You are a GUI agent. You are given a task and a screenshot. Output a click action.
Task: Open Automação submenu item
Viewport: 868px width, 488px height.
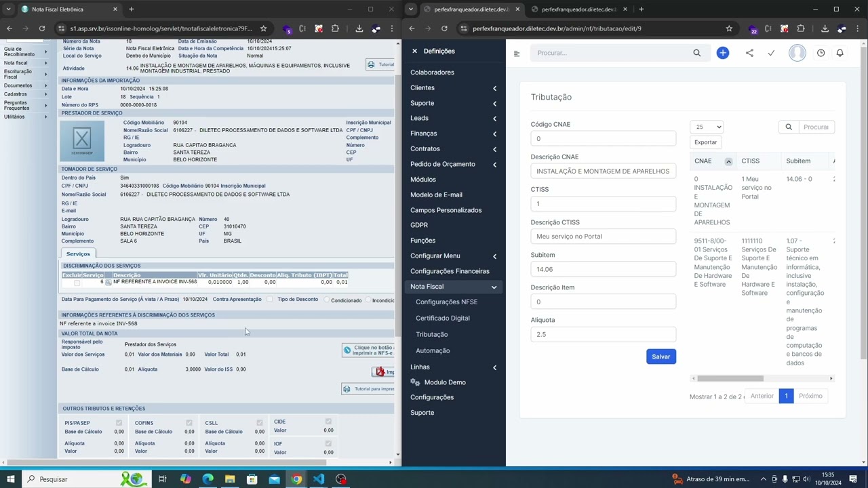[433, 350]
